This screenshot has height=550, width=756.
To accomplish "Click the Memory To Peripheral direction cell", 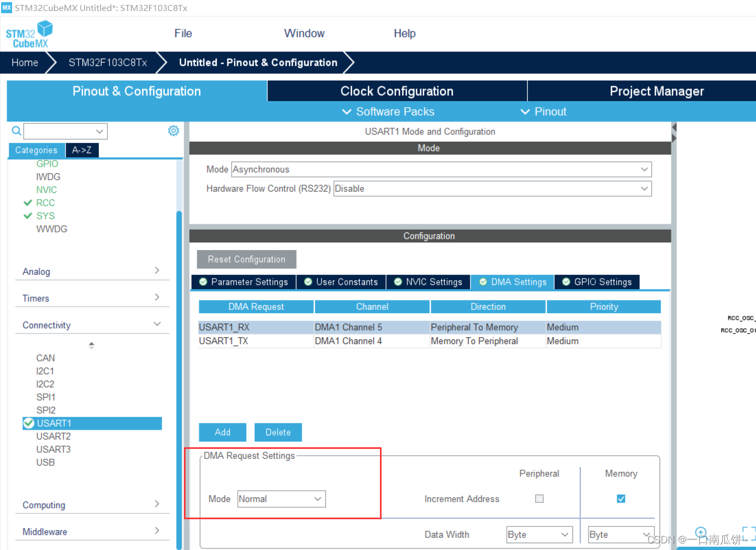I will 488,341.
